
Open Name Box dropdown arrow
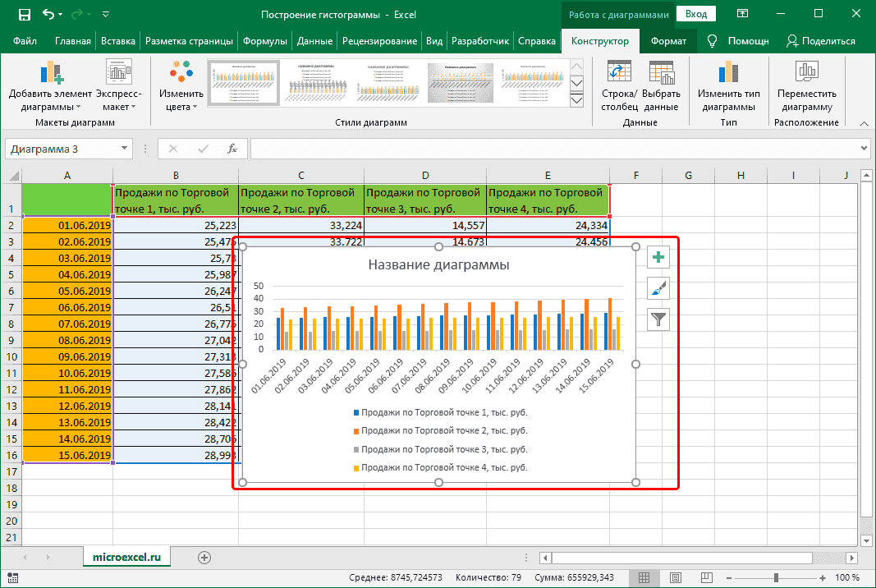(x=125, y=149)
